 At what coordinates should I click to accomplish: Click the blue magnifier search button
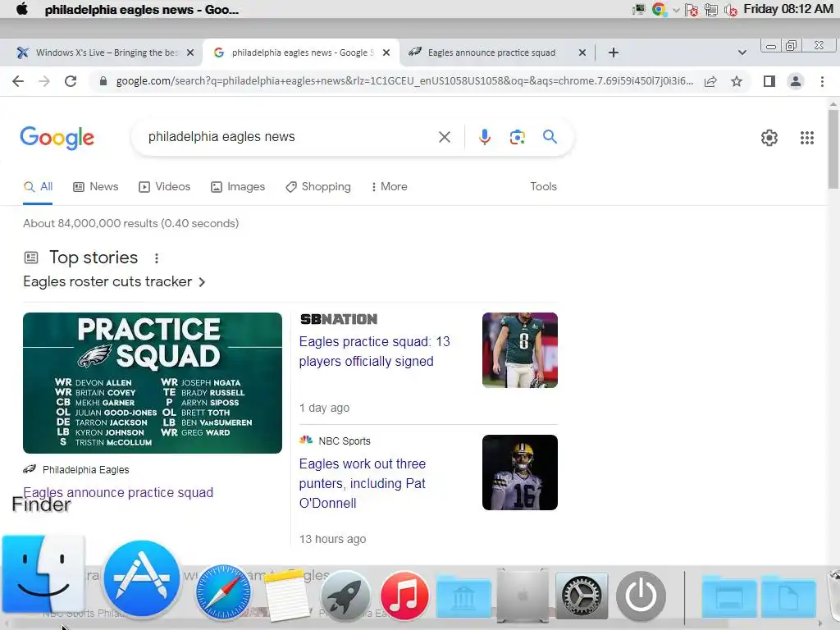point(550,137)
